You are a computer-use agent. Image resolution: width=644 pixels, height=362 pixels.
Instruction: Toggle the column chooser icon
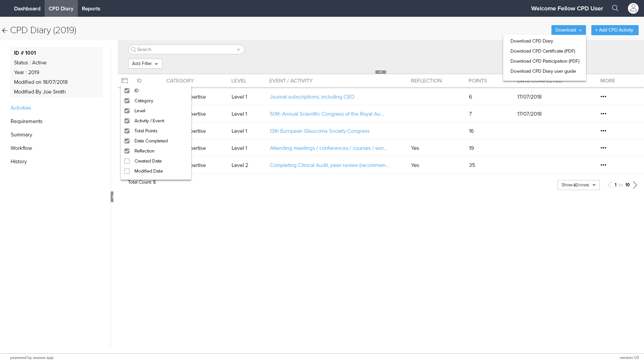click(x=125, y=81)
